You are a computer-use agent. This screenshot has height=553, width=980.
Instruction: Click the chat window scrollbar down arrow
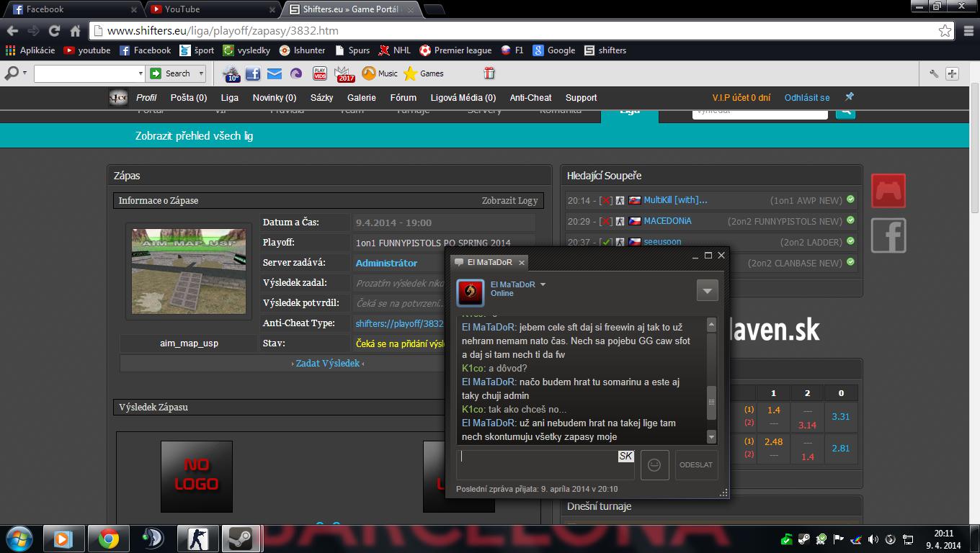pyautogui.click(x=711, y=437)
